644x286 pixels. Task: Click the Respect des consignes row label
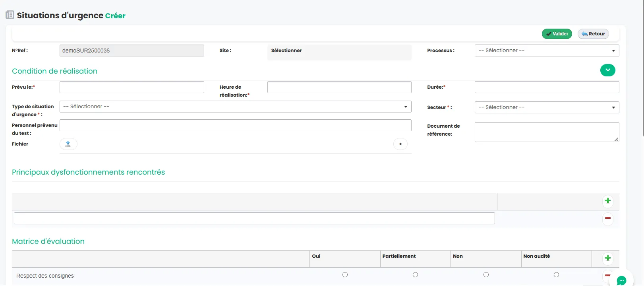click(45, 276)
